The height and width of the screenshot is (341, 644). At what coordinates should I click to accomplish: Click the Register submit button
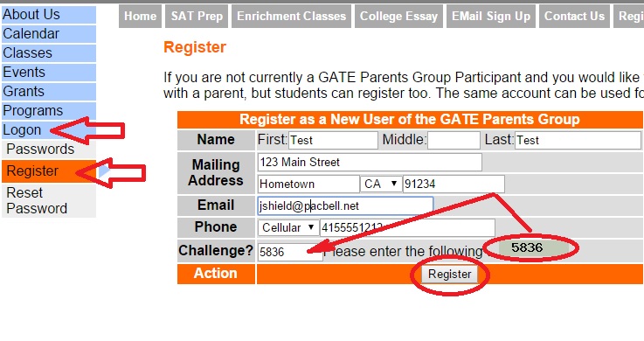pyautogui.click(x=450, y=274)
